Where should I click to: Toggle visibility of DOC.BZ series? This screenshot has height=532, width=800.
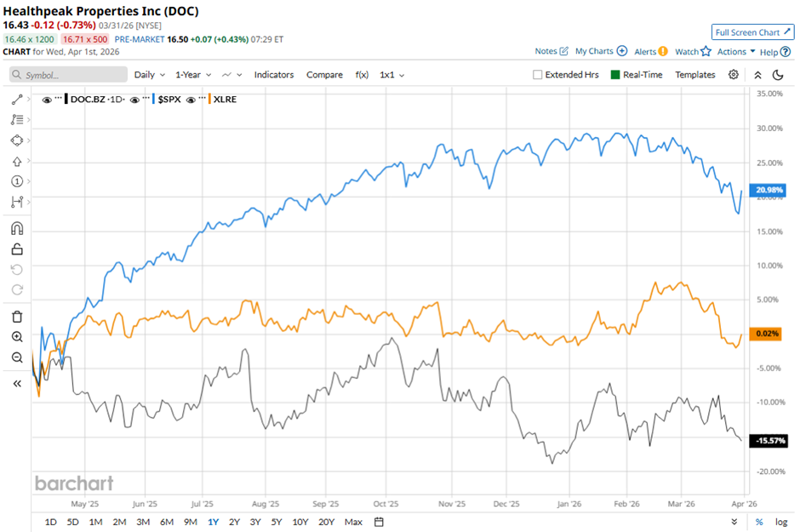[x=47, y=100]
